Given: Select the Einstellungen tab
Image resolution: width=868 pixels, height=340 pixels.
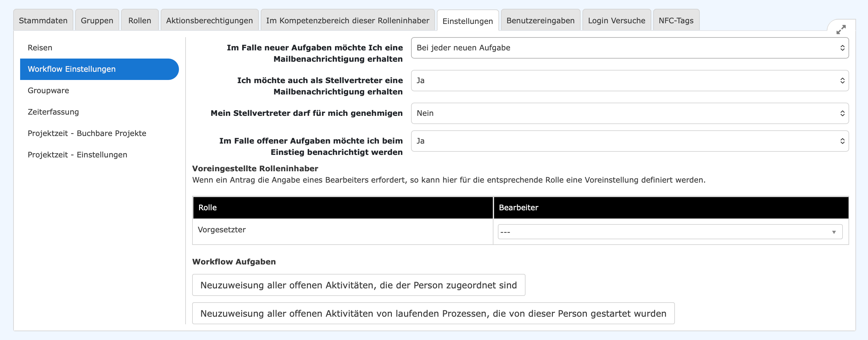Looking at the screenshot, I should click(x=467, y=21).
